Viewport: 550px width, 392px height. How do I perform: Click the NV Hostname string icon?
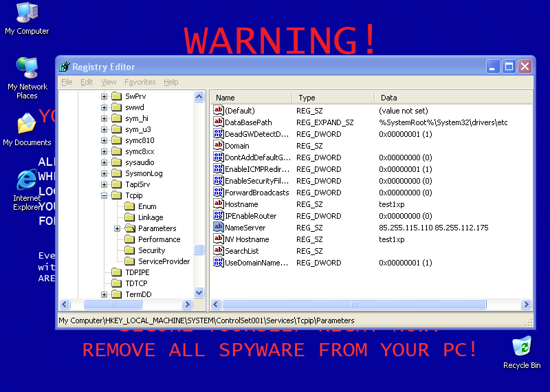[x=218, y=239]
